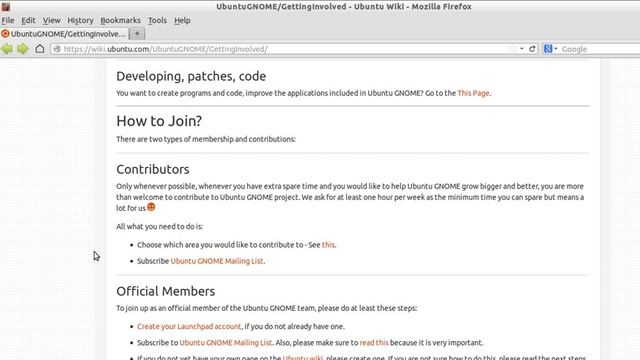Viewport: 640px width, 360px height.
Task: Follow the 'this' link after See
Action: tap(328, 245)
